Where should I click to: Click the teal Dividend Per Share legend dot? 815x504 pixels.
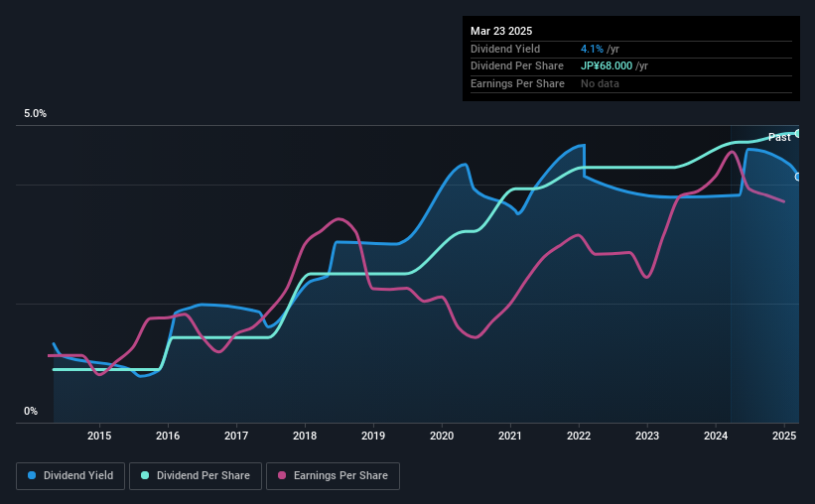coord(145,475)
